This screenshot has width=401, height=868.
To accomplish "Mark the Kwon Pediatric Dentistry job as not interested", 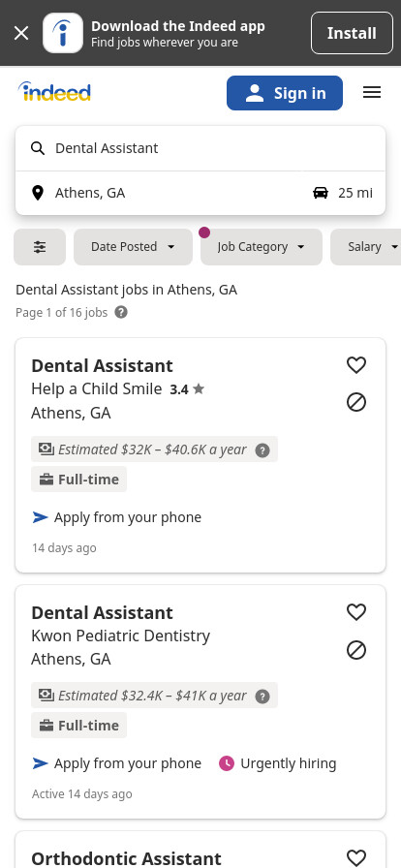I will coord(356,650).
